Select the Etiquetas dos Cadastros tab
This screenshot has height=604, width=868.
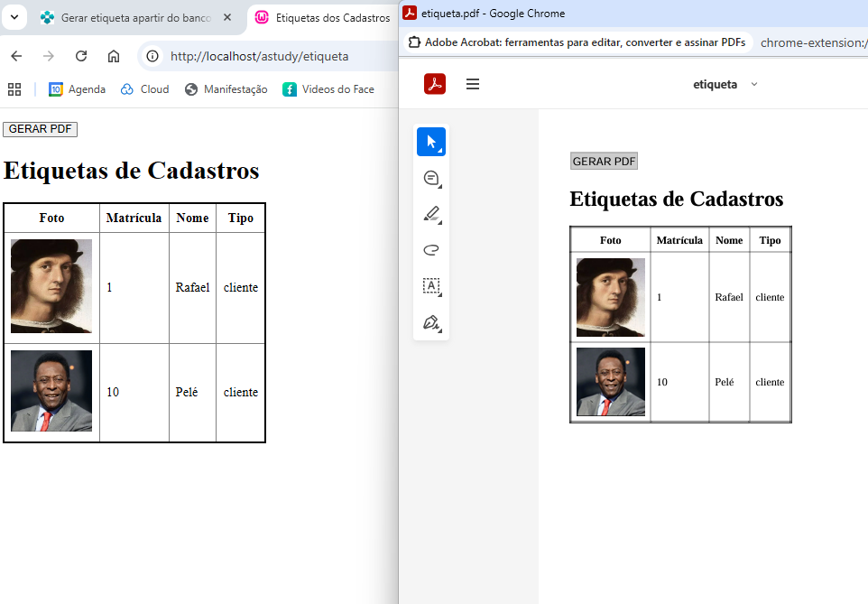point(323,18)
